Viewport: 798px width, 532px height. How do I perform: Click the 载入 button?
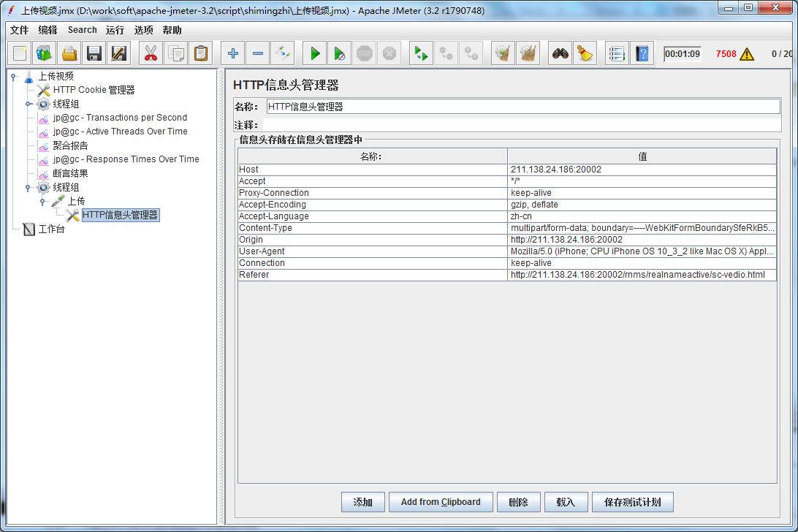566,502
